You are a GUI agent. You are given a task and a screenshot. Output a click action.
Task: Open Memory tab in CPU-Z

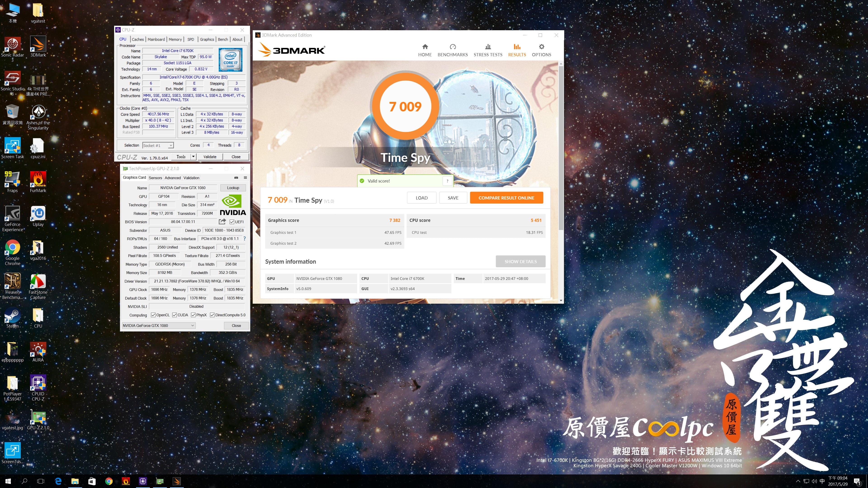tap(175, 39)
